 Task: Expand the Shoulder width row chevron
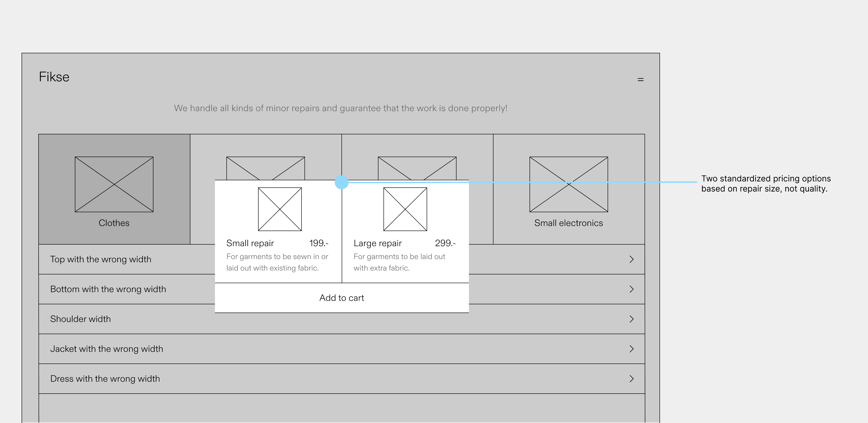631,319
